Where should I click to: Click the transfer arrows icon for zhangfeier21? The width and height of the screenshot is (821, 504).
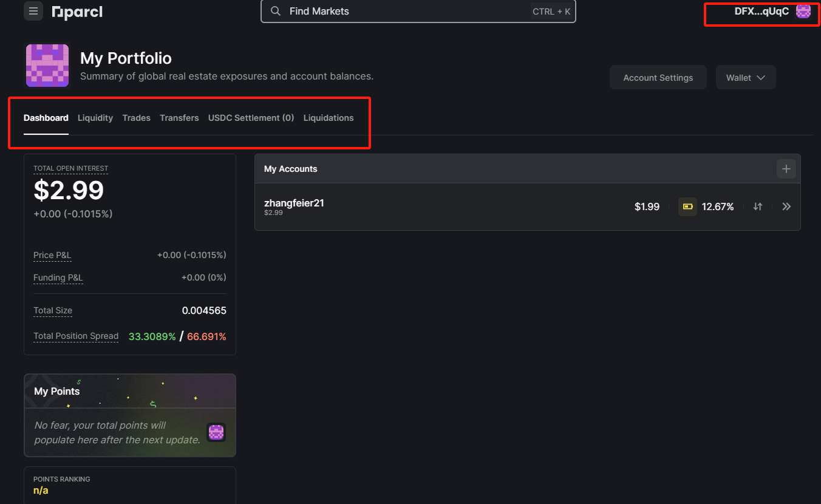click(758, 206)
